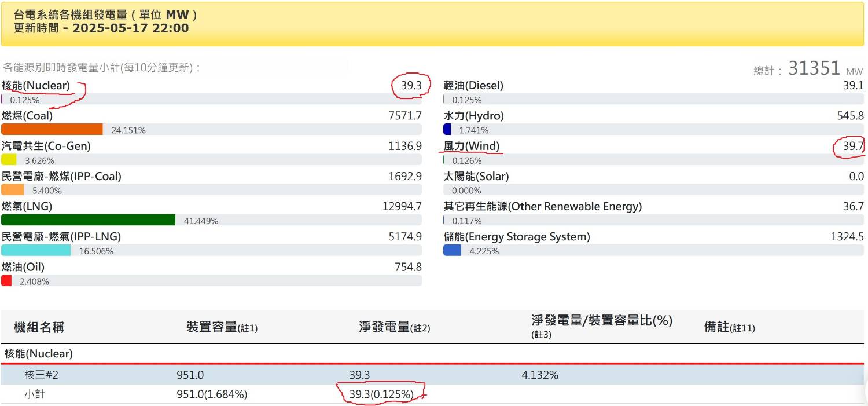Click the orange 燃煤(Coal) percentage bar
Viewport: 868px width, 406px height.
coord(52,130)
